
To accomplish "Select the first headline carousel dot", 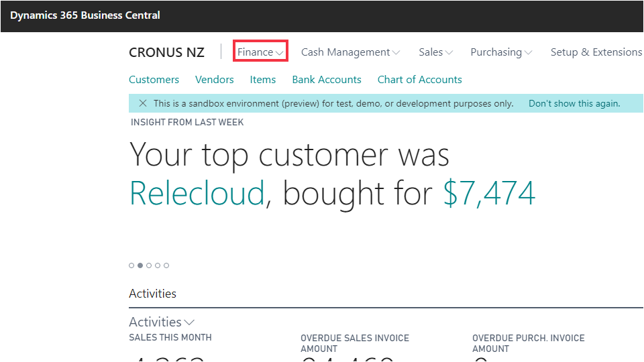I will (131, 265).
